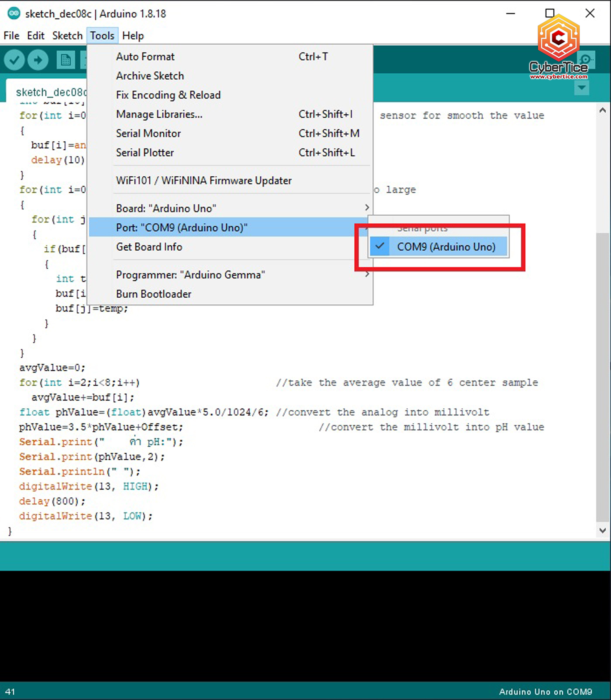611x700 pixels.
Task: Open the tab options dropdown arrow
Action: [x=581, y=88]
